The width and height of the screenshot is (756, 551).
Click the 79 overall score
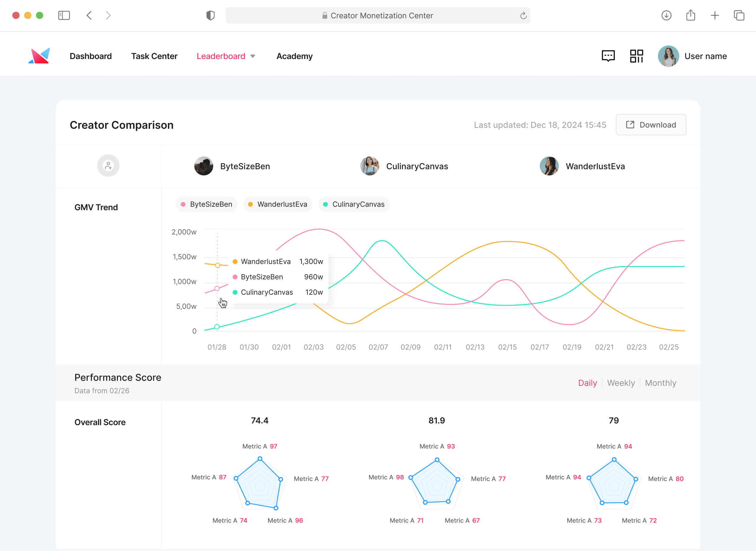[614, 420]
